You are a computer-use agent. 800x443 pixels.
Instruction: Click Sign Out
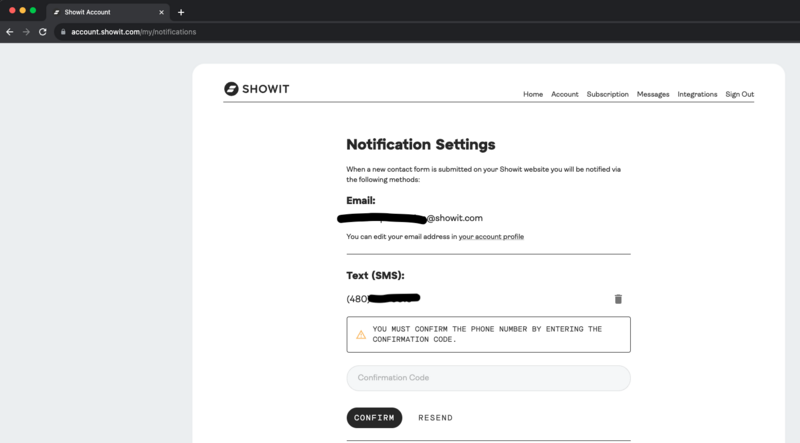point(739,94)
